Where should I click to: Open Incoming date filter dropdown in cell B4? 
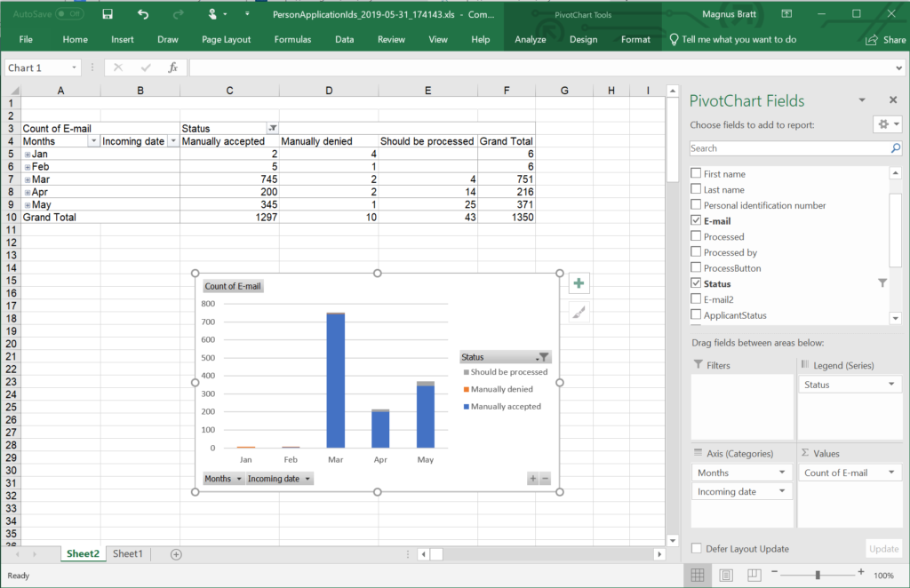click(x=173, y=141)
